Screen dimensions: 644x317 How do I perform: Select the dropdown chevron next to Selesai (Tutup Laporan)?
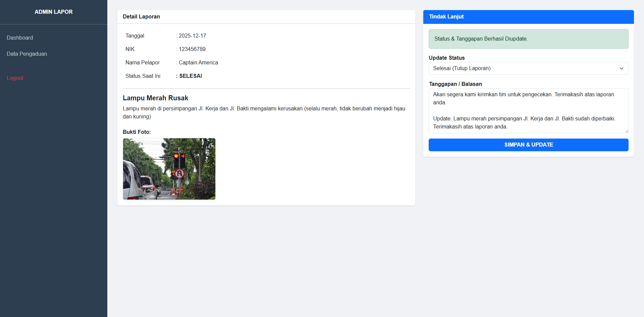tap(621, 68)
